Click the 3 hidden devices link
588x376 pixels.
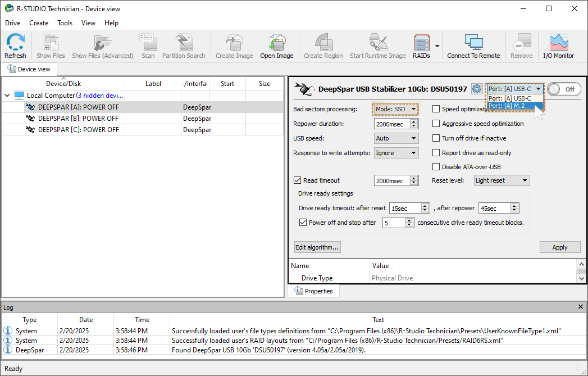pos(99,96)
